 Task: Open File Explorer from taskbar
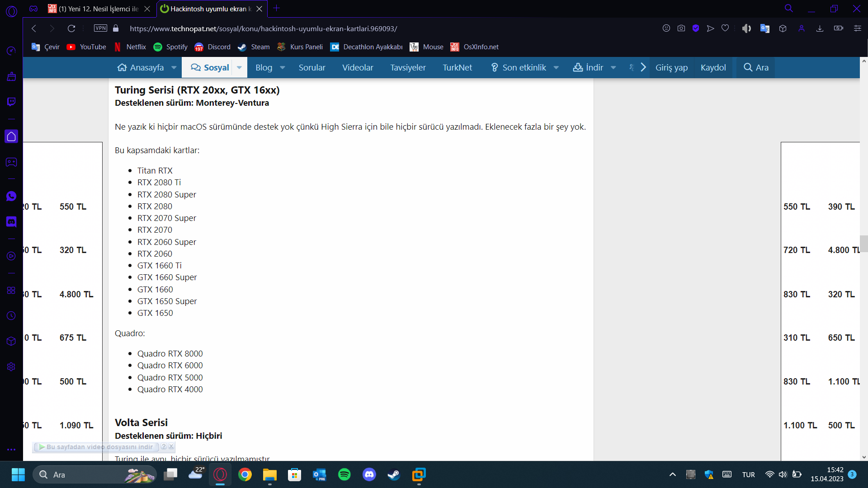(x=270, y=474)
